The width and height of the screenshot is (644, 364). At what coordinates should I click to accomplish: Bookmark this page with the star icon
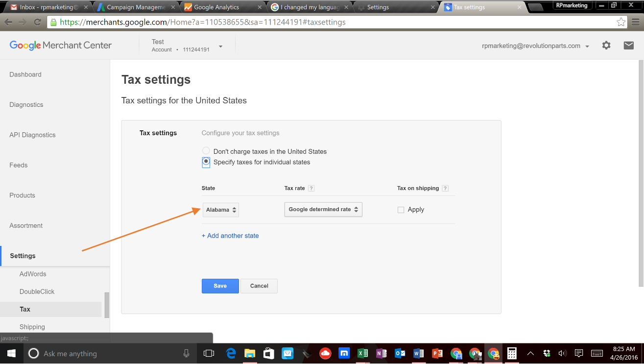[621, 22]
